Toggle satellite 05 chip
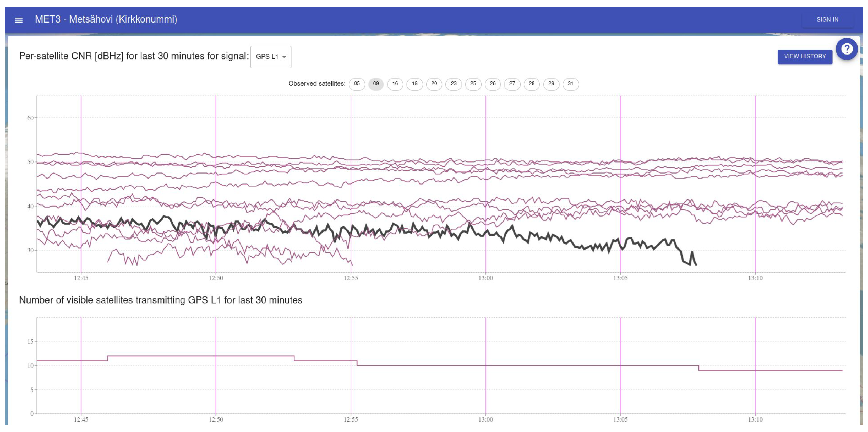868x432 pixels. coord(357,84)
